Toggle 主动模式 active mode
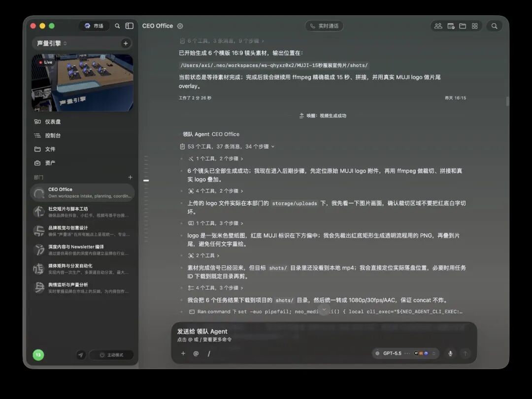 coord(111,355)
